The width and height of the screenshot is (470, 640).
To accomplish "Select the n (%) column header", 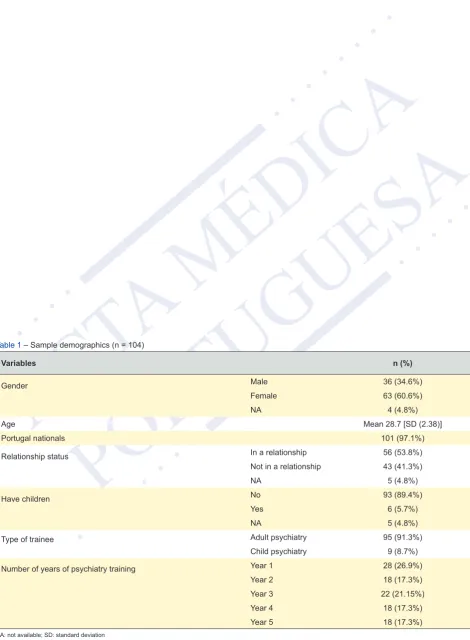I will (402, 363).
